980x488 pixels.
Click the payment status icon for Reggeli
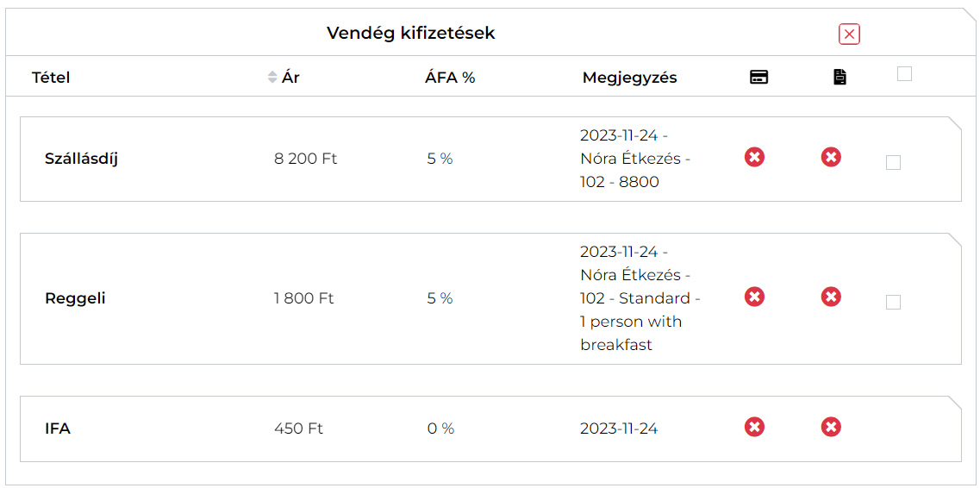point(754,297)
